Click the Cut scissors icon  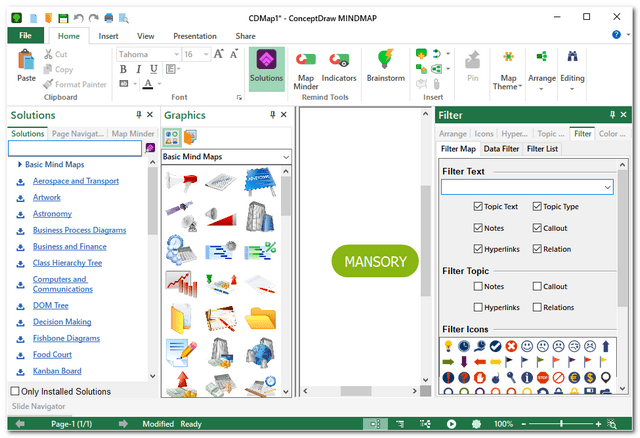coord(48,54)
